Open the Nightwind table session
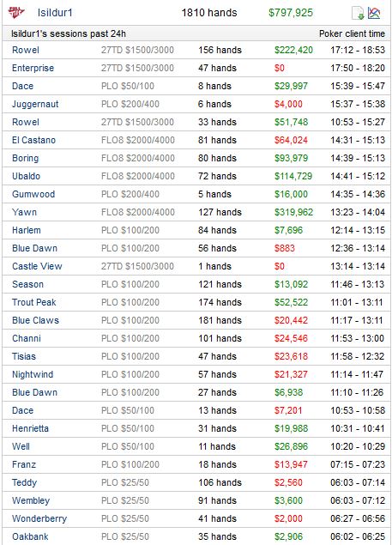 click(33, 375)
